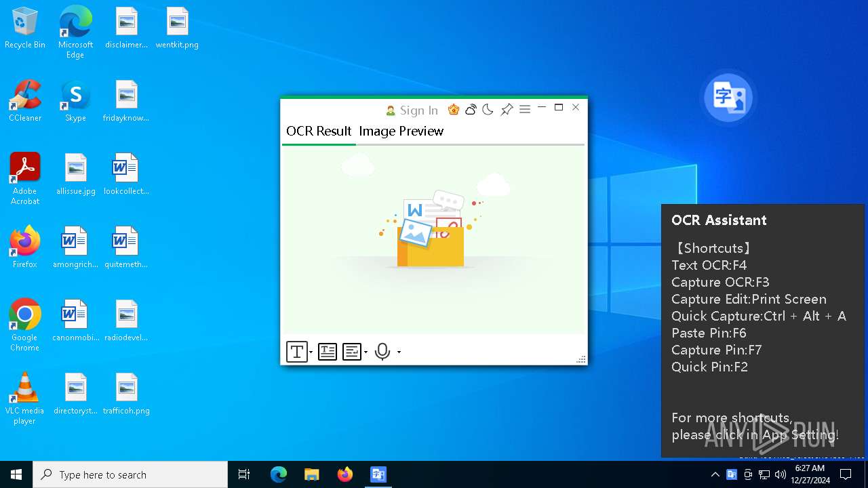The width and height of the screenshot is (868, 488).
Task: Select the Adobe Acrobat desktop shortcut
Action: pos(25,179)
